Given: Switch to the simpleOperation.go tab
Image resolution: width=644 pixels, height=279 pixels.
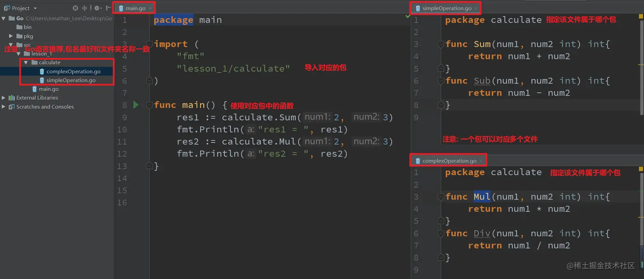Looking at the screenshot, I should coord(447,8).
